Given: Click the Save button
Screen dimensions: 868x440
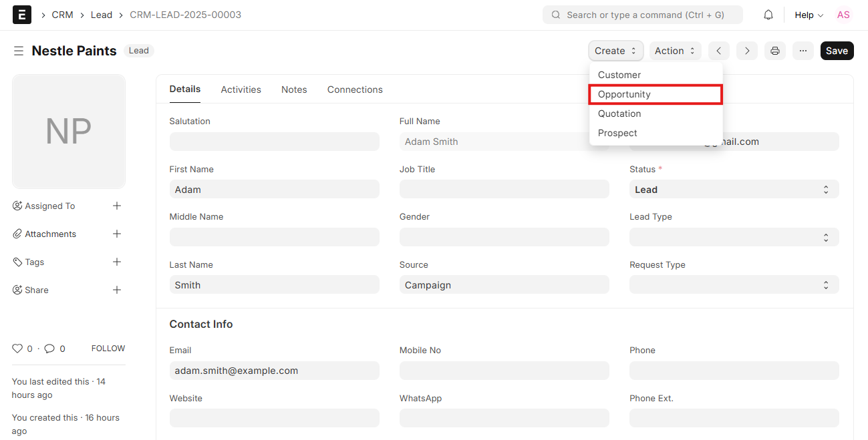Looking at the screenshot, I should pyautogui.click(x=837, y=51).
